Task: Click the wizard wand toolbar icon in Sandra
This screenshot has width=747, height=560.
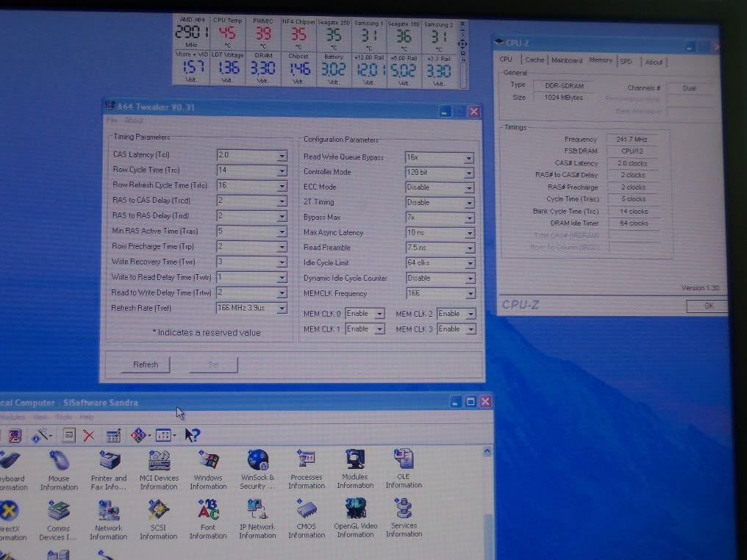Action: [41, 435]
